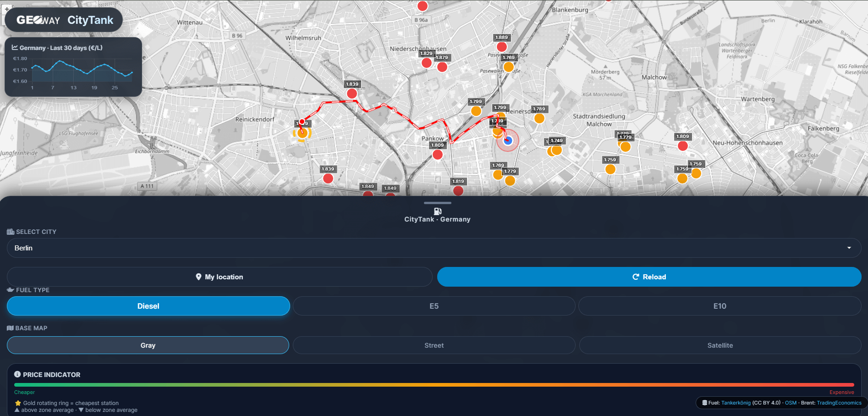Expand the bottom panel via its drag handle
868x416 pixels.
click(437, 203)
